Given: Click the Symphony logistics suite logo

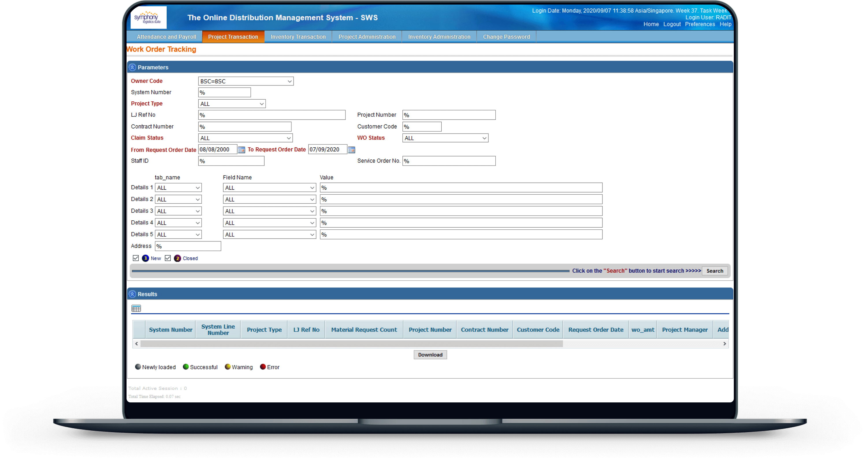Looking at the screenshot, I should click(x=148, y=18).
